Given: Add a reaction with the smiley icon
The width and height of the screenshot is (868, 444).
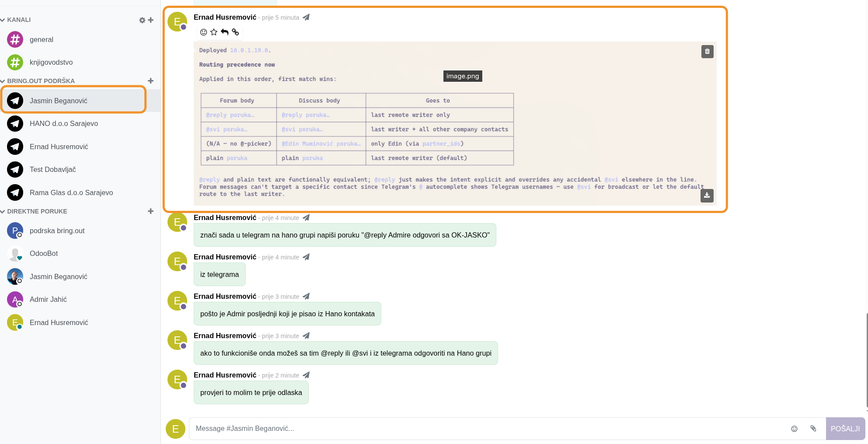Looking at the screenshot, I should tap(203, 32).
